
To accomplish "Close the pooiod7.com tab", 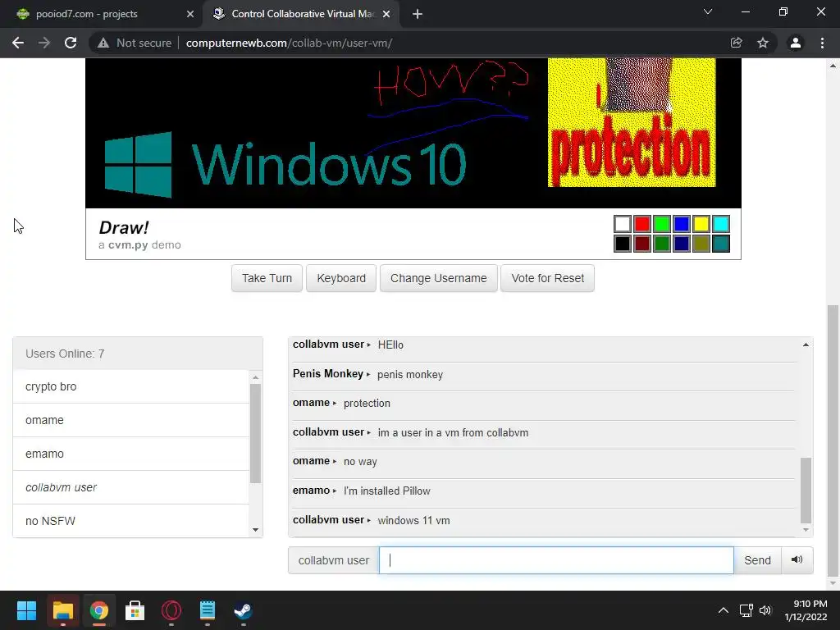I will (190, 14).
